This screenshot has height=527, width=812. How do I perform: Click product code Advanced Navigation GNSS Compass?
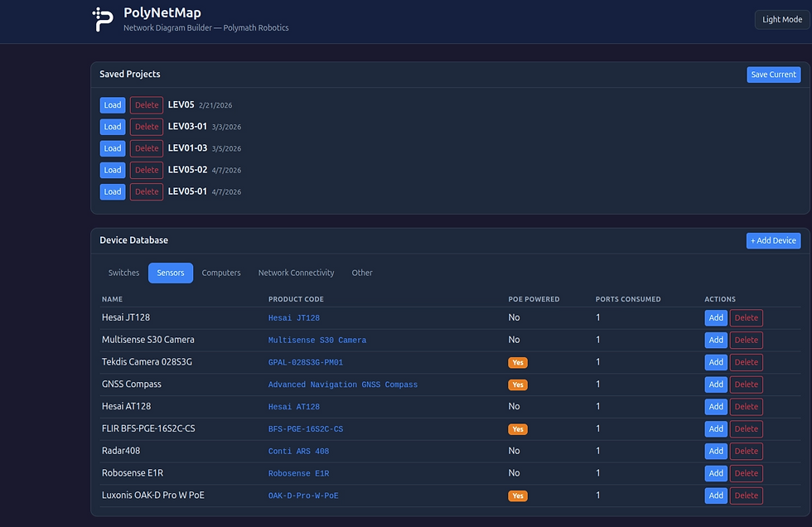(x=343, y=384)
